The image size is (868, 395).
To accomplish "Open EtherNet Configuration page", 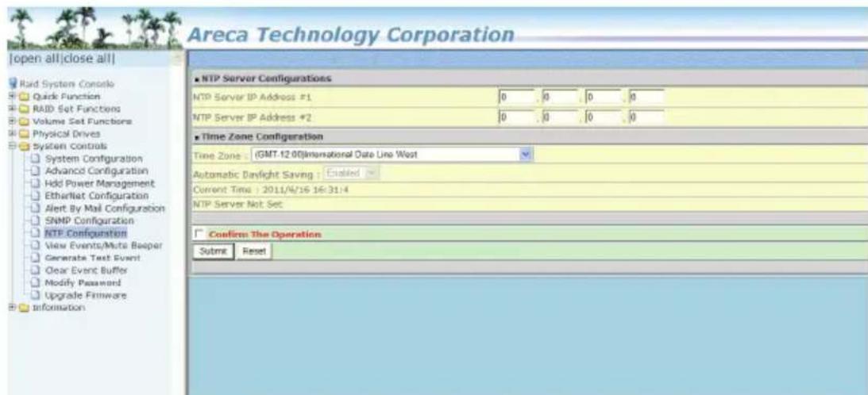I will pyautogui.click(x=96, y=196).
